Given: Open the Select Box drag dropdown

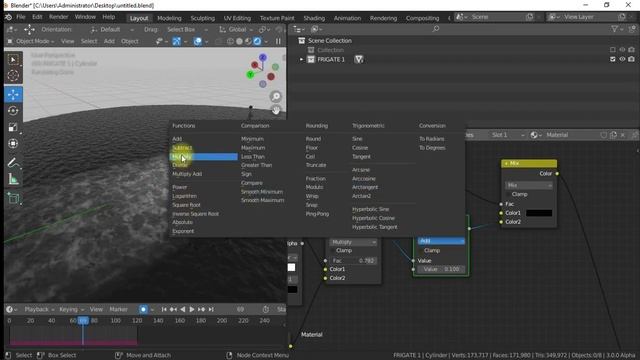Looking at the screenshot, I should [187, 29].
